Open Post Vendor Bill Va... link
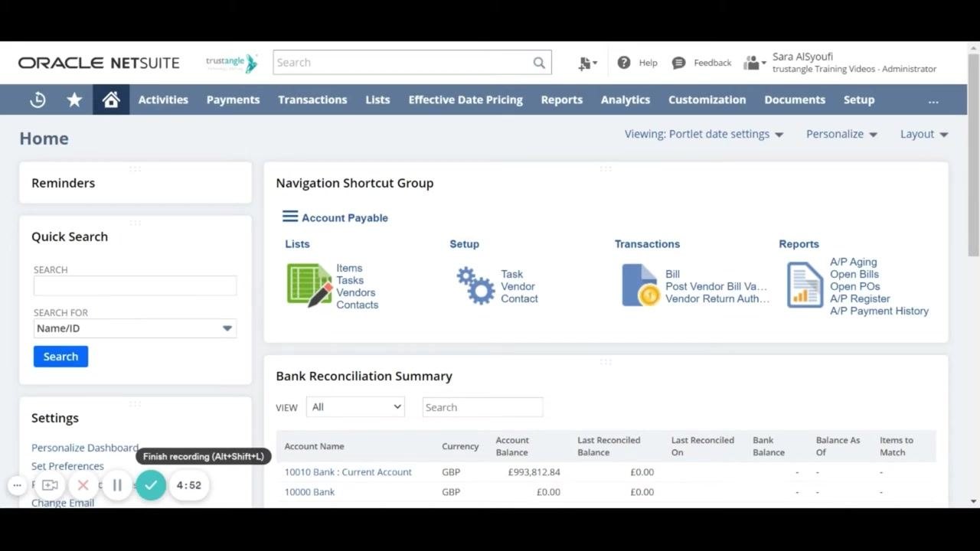Screen dimensions: 980x551 pyautogui.click(x=716, y=286)
